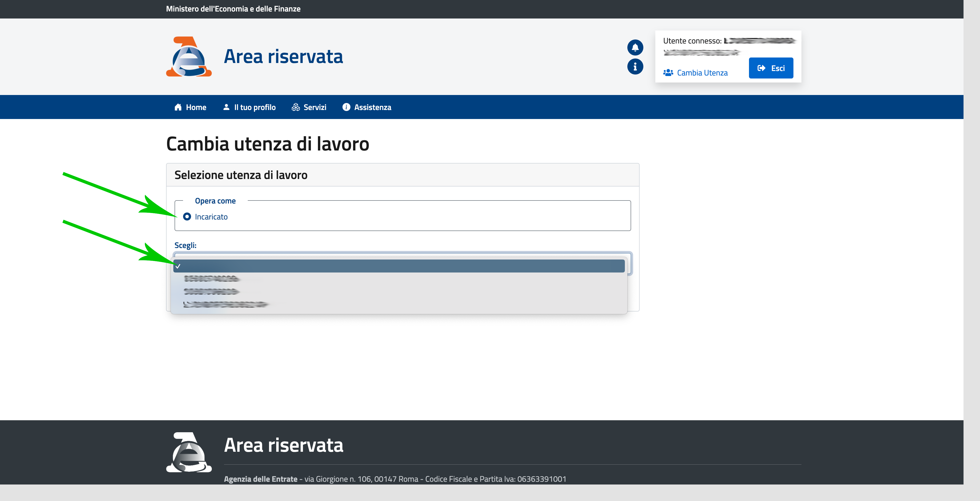Click the Assistenza info icon

point(346,107)
